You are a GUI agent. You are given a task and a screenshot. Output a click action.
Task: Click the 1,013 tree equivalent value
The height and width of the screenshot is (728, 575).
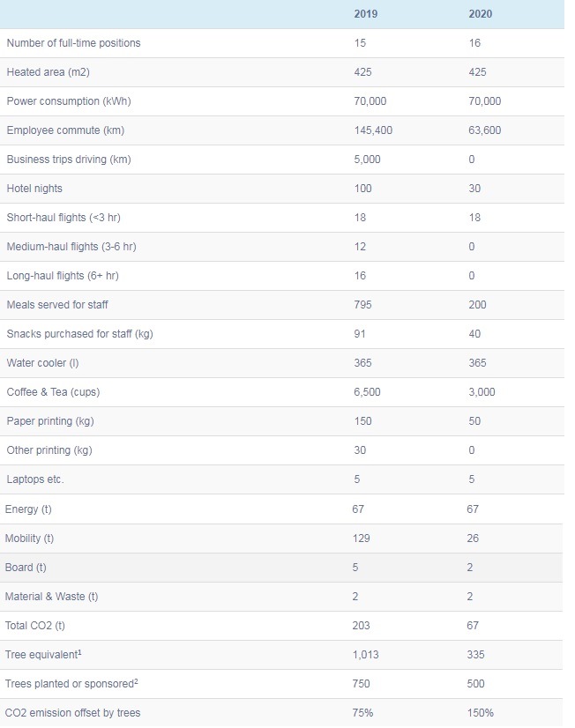click(366, 655)
